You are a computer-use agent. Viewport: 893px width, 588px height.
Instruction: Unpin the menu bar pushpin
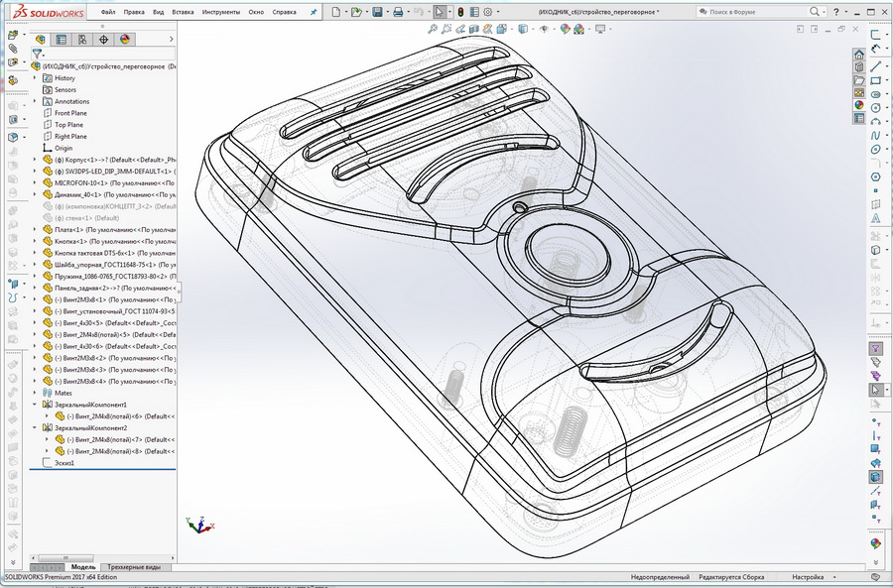coord(314,12)
